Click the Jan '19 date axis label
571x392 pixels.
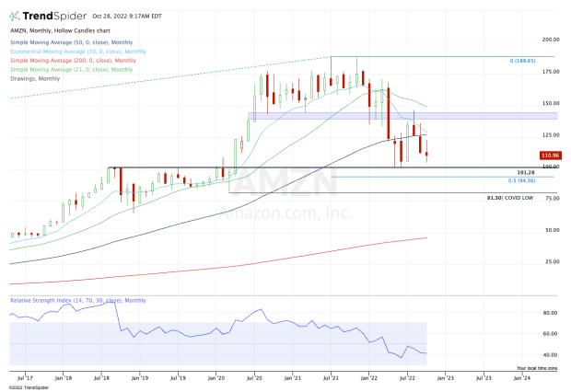[140, 378]
